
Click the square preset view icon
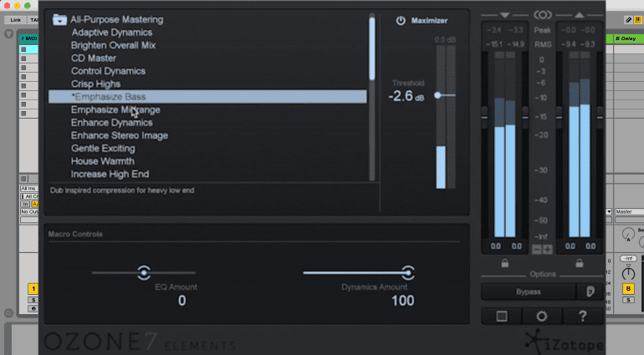click(x=502, y=317)
